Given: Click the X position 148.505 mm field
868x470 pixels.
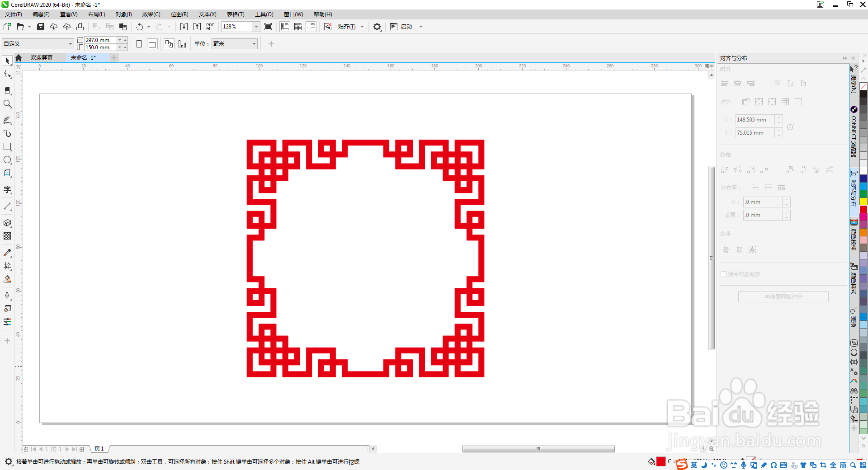Looking at the screenshot, I should point(755,120).
